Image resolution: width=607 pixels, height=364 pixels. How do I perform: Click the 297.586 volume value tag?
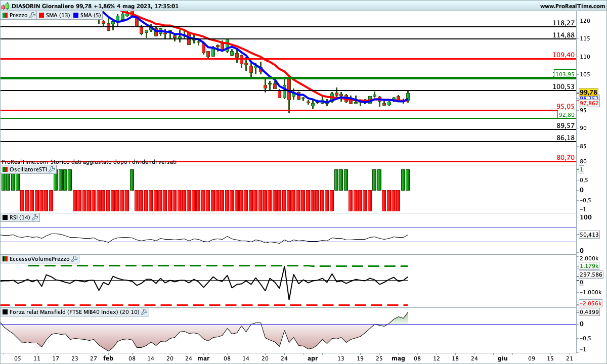(x=590, y=274)
